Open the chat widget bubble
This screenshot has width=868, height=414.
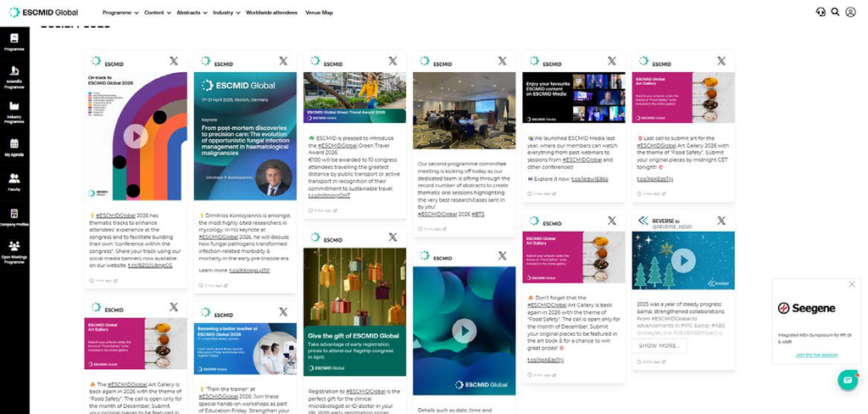(x=848, y=380)
